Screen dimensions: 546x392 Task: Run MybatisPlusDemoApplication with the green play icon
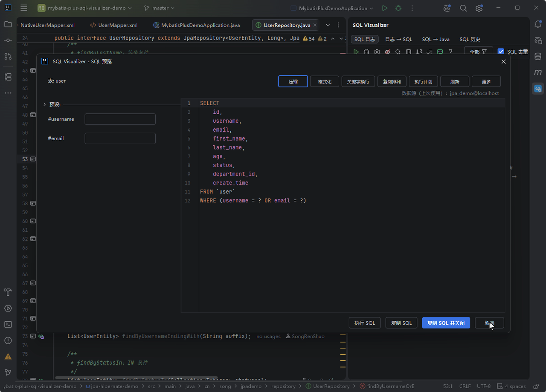[x=385, y=8]
